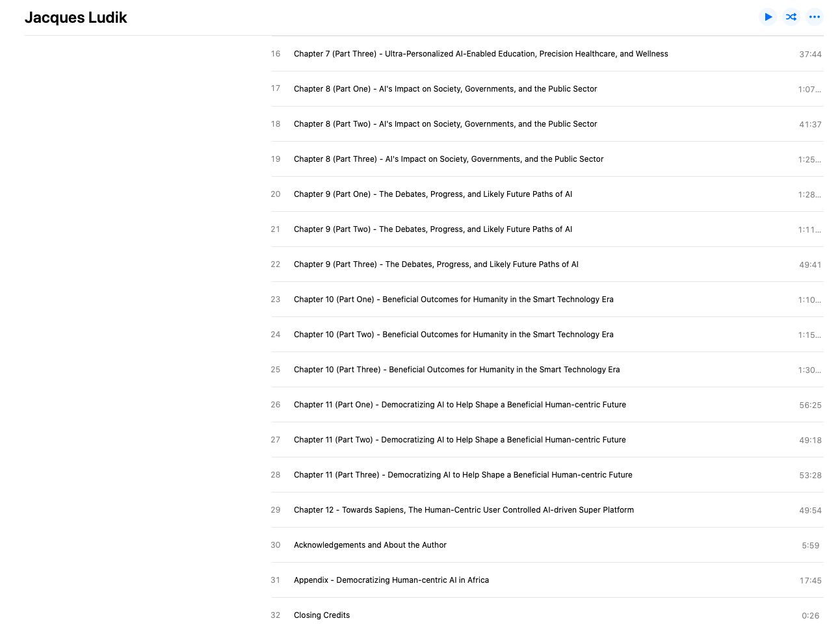The image size is (840, 627).
Task: Click the blue Play button
Action: click(x=768, y=17)
